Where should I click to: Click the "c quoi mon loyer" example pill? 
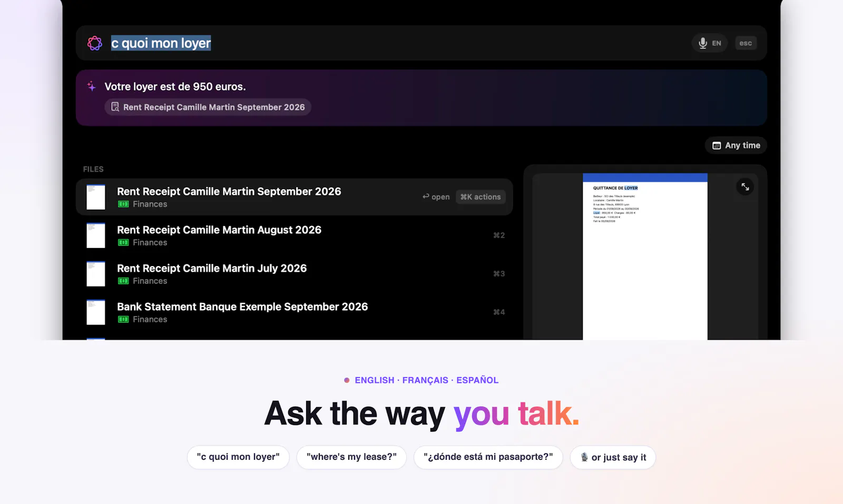coord(238,457)
